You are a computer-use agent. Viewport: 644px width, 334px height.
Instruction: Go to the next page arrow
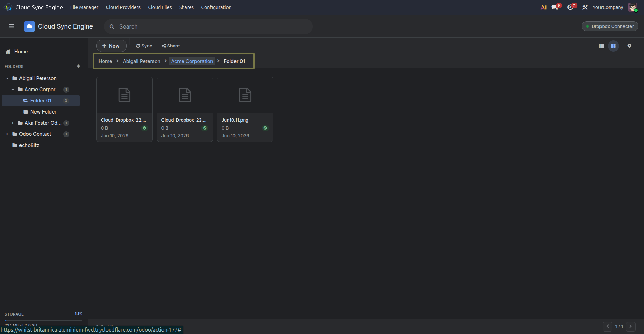630,326
